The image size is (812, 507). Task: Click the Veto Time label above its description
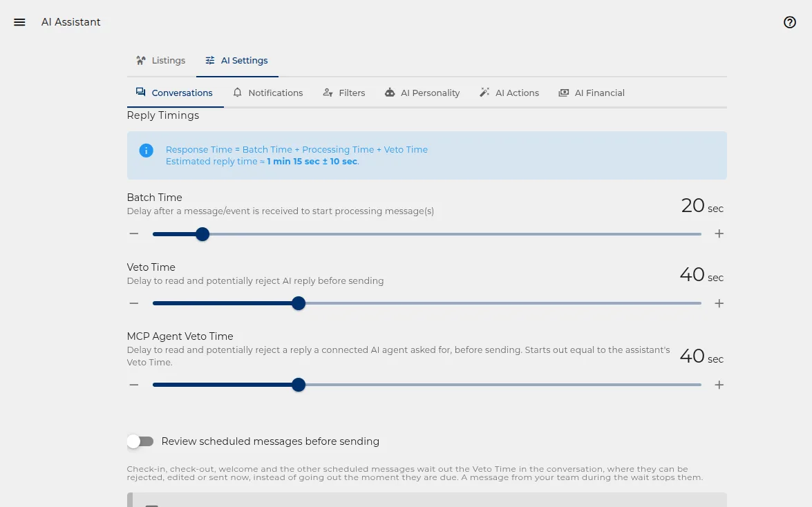coord(151,267)
